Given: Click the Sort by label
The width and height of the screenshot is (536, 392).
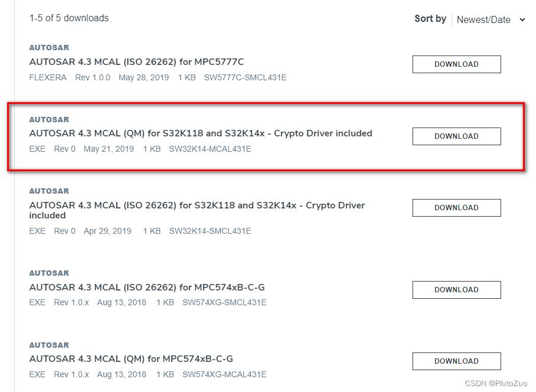Looking at the screenshot, I should point(430,18).
